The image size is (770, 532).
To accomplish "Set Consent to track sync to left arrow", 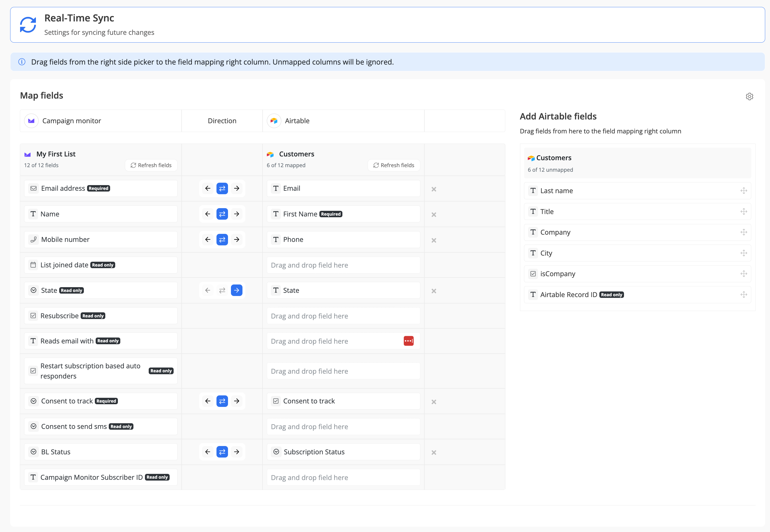I will point(208,401).
